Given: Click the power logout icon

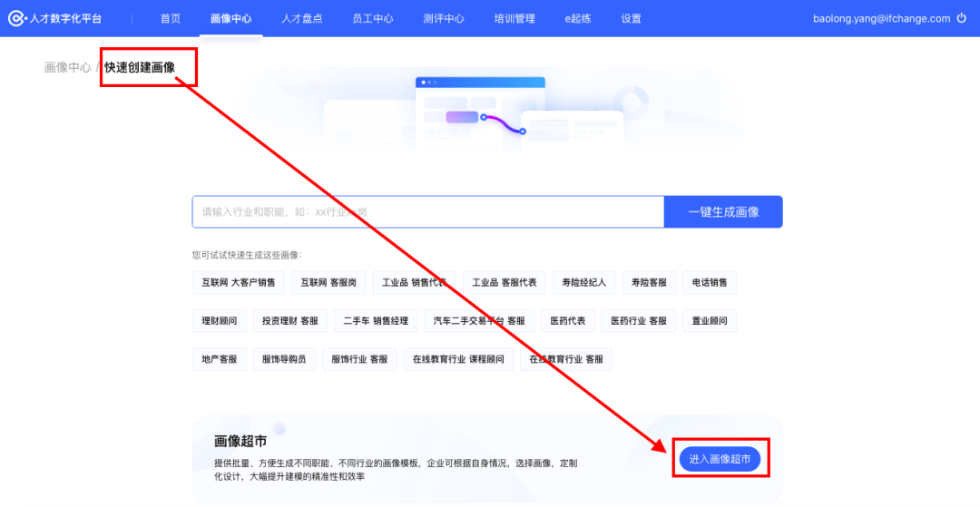Looking at the screenshot, I should pos(962,18).
